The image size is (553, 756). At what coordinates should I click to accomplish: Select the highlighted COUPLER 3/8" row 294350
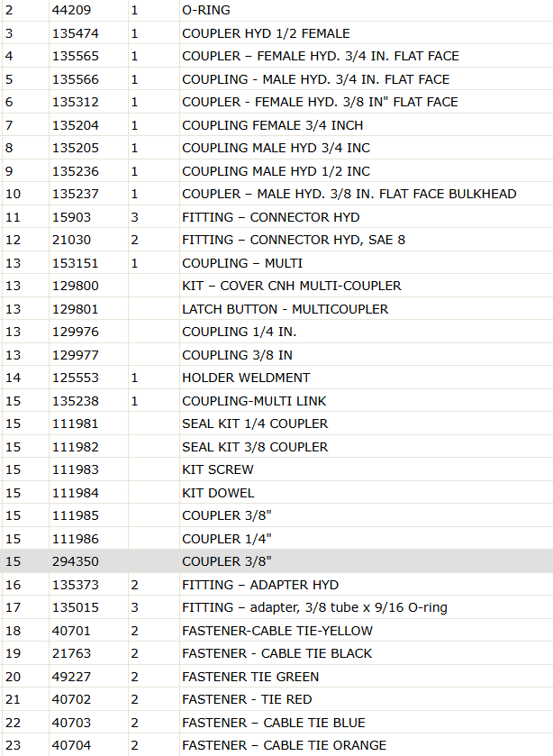276,561
